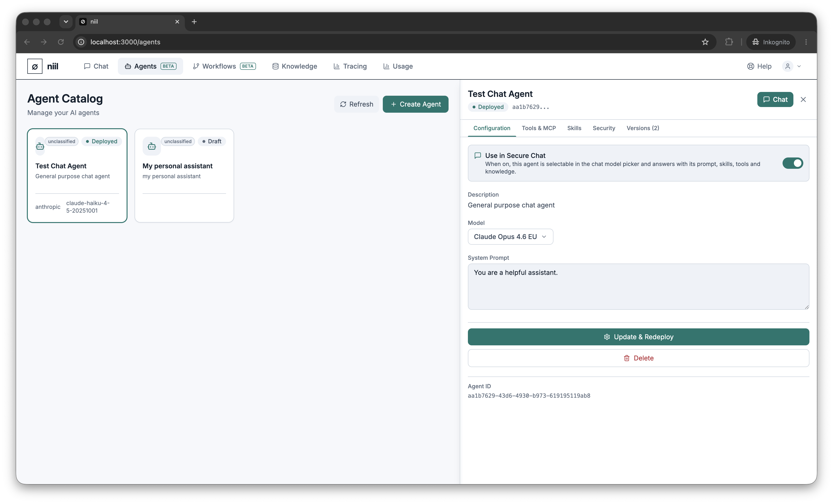Switch to the Skills tab
The height and width of the screenshot is (504, 833).
click(574, 128)
